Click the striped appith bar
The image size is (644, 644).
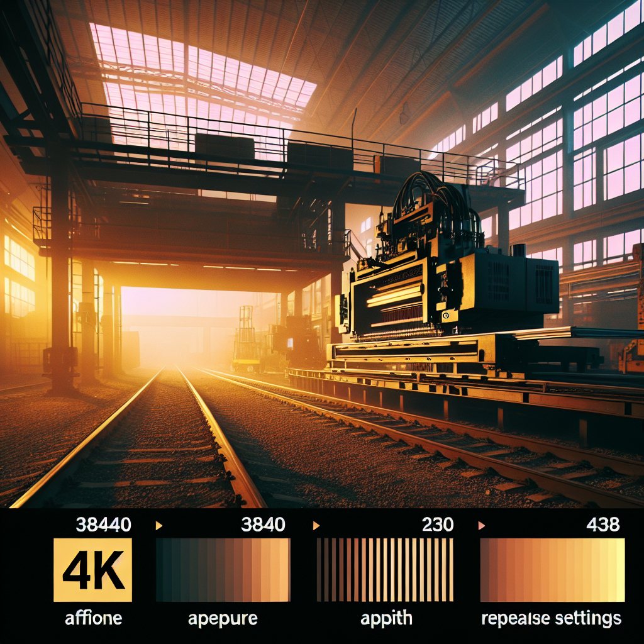pos(385,570)
